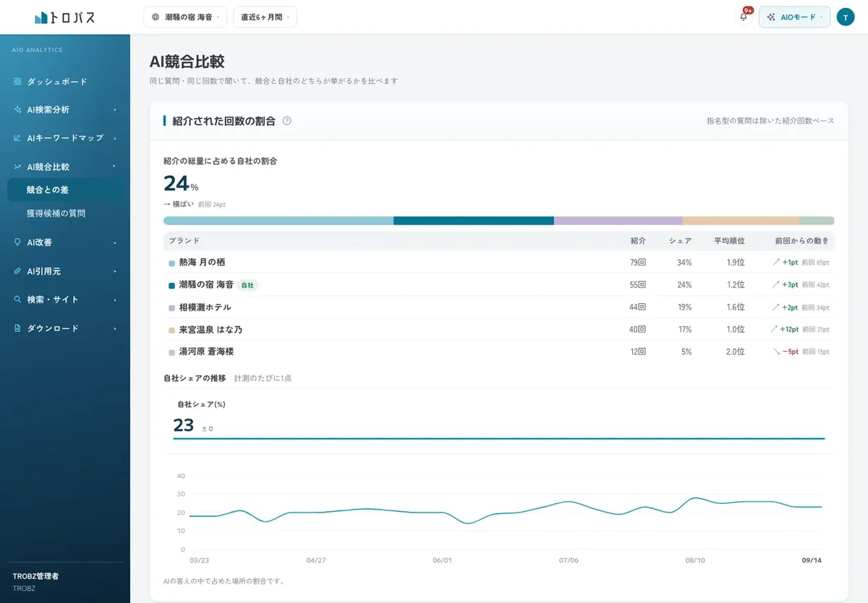This screenshot has height=603, width=868.
Task: Click the 潮騒の宿 海音 color swatch
Action: coord(171,285)
